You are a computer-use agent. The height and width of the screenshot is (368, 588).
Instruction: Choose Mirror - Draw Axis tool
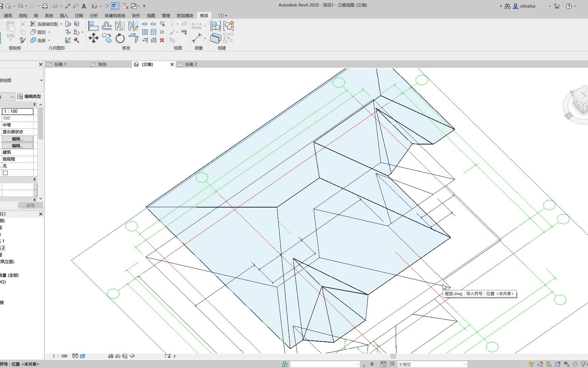pos(133,26)
